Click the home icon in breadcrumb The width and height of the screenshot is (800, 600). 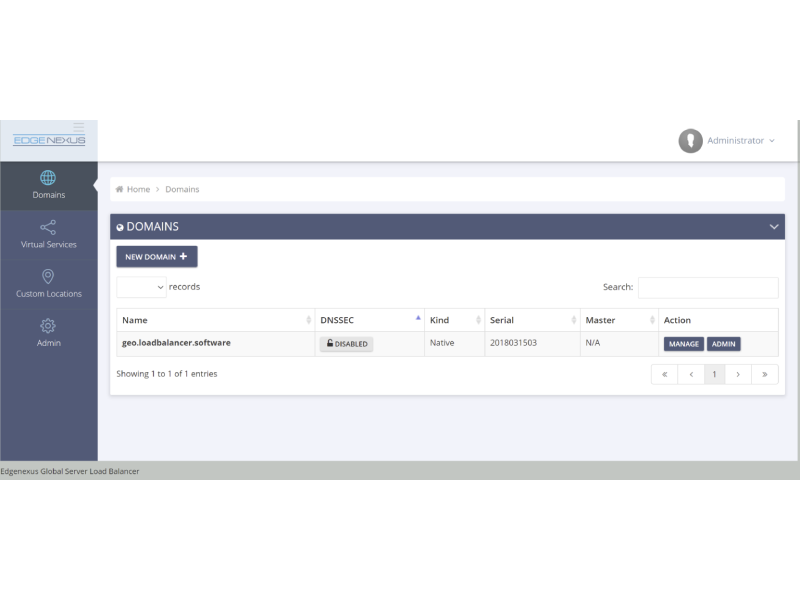[119, 189]
